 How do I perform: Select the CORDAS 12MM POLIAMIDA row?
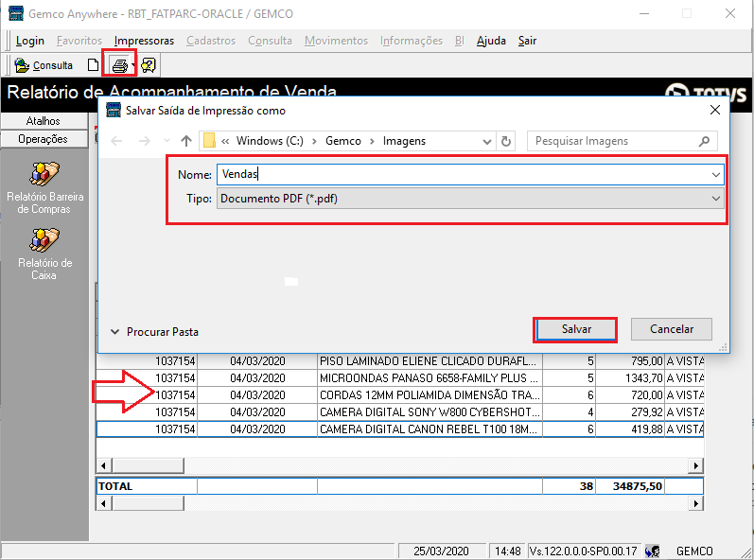[x=399, y=395]
